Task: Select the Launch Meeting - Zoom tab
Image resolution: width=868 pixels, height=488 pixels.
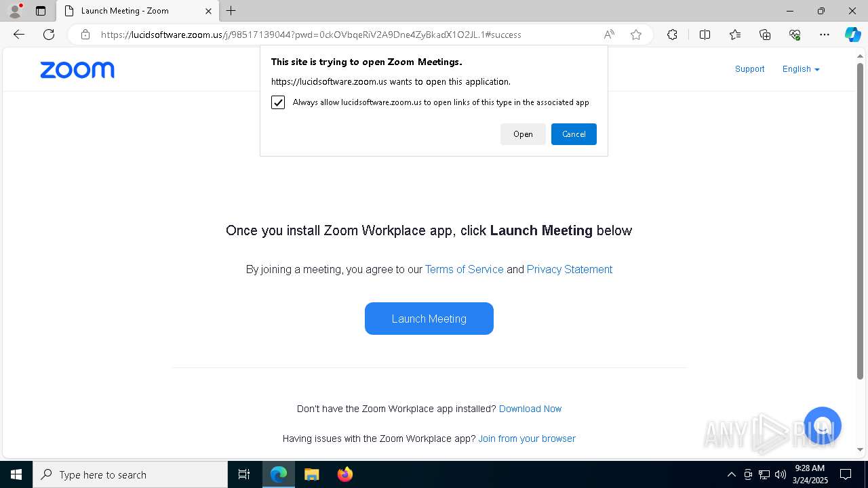Action: [137, 11]
